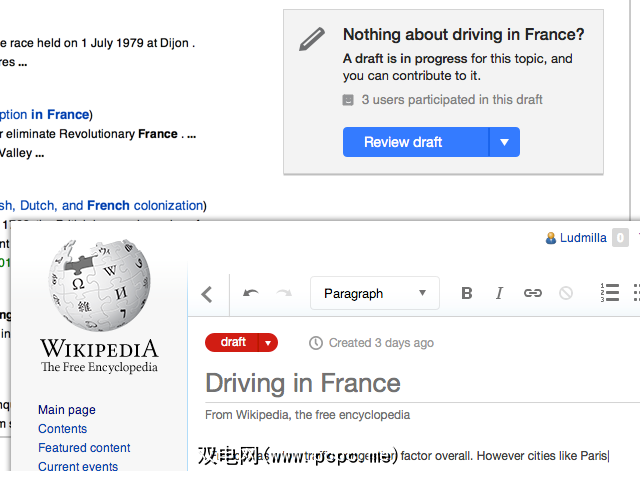
Task: Click the Driving in France title field
Action: point(303,383)
